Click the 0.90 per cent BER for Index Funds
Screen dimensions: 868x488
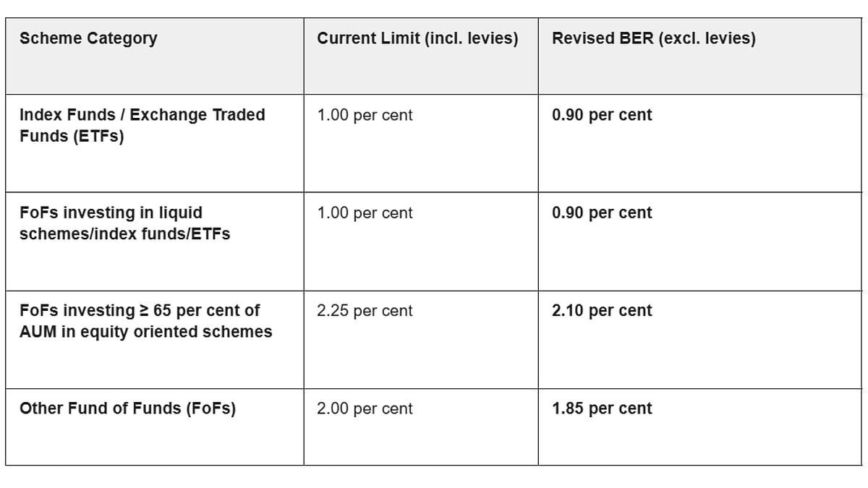pos(601,115)
